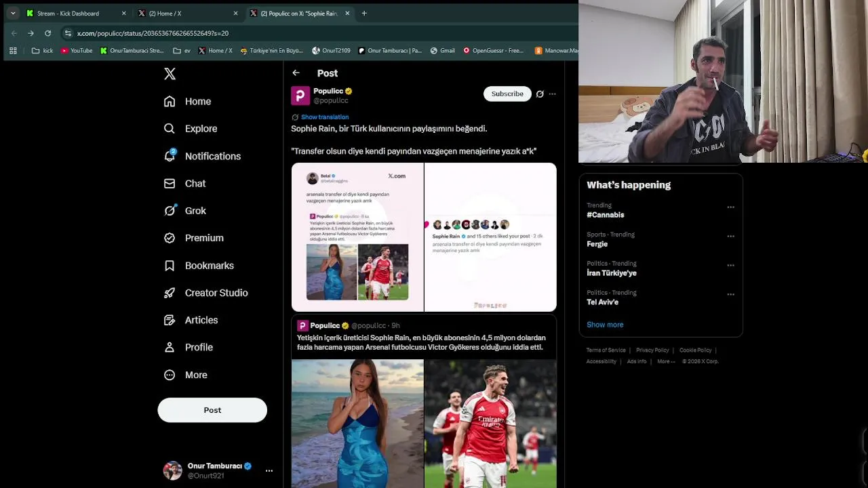
Task: Open options for İran Türkiye'ye trend
Action: coord(730,266)
